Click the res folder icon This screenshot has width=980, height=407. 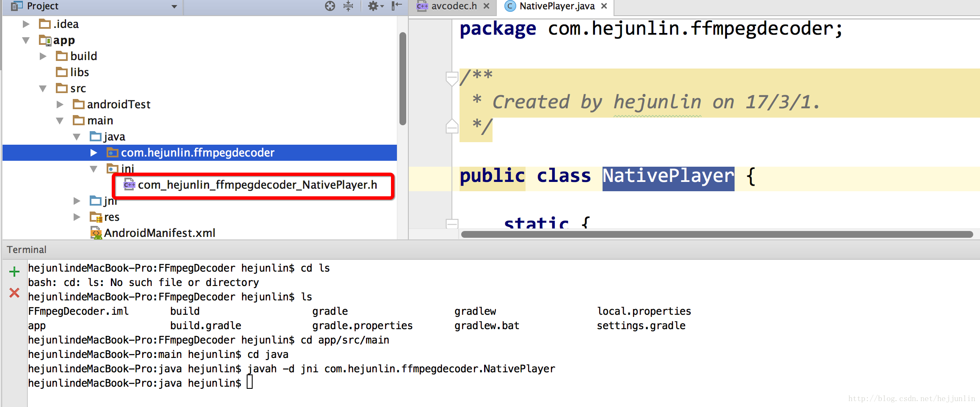point(96,217)
